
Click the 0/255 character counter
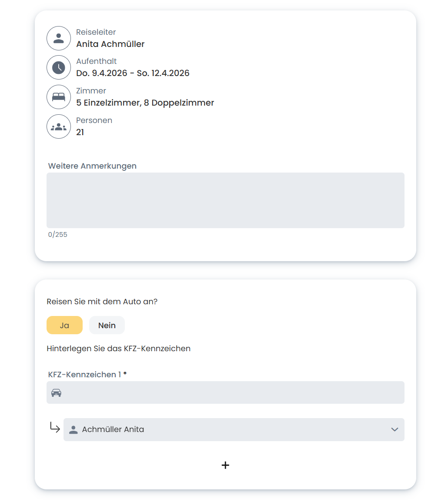tap(58, 235)
